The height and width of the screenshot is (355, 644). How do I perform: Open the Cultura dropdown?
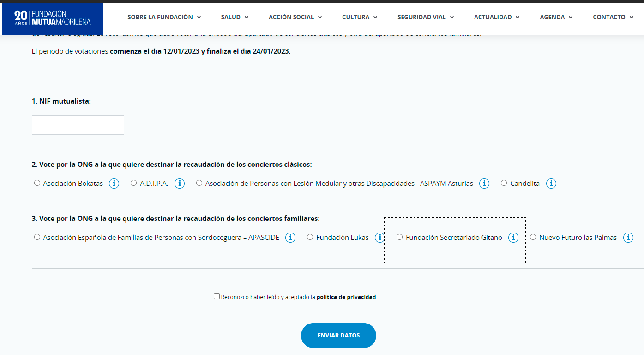click(360, 17)
